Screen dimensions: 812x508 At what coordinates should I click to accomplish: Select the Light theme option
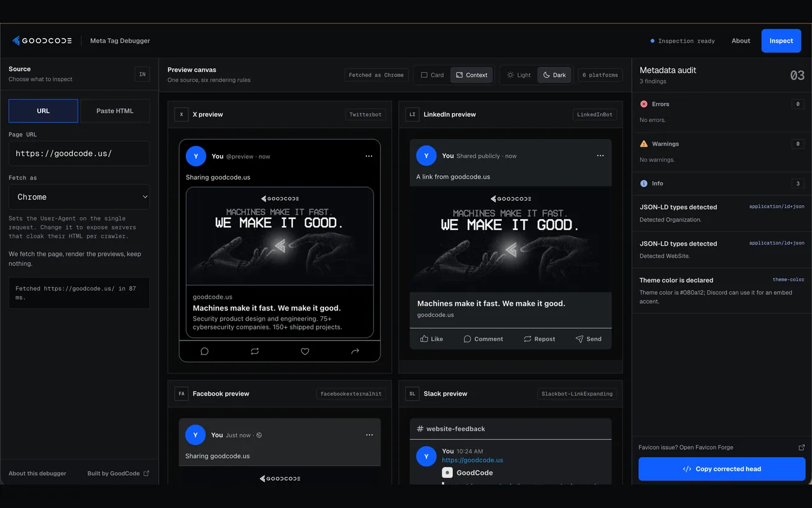pyautogui.click(x=518, y=75)
